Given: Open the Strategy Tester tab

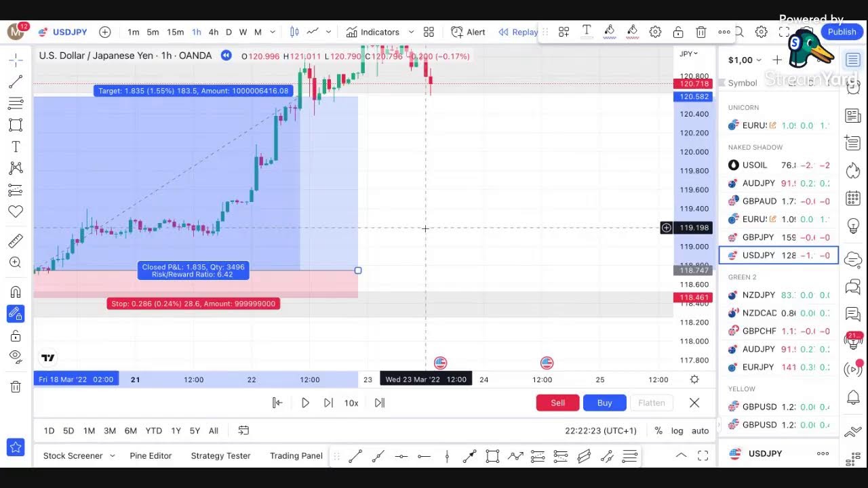Looking at the screenshot, I should click(220, 455).
